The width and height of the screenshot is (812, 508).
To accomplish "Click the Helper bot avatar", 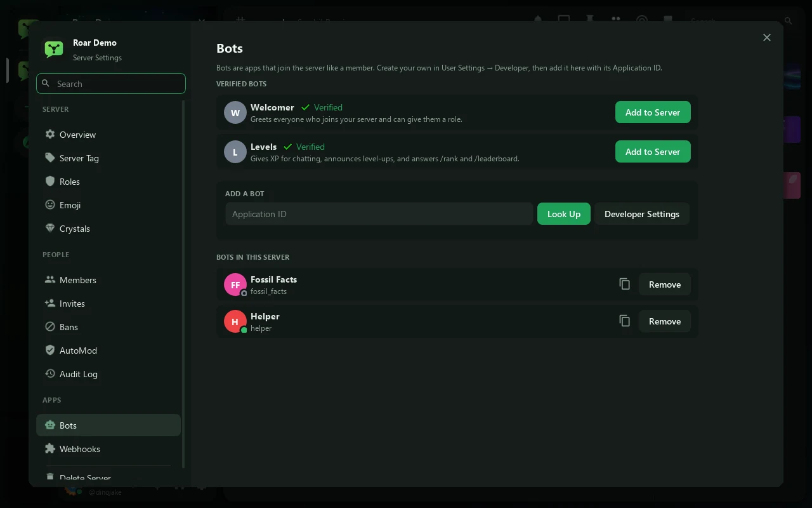I will click(235, 321).
